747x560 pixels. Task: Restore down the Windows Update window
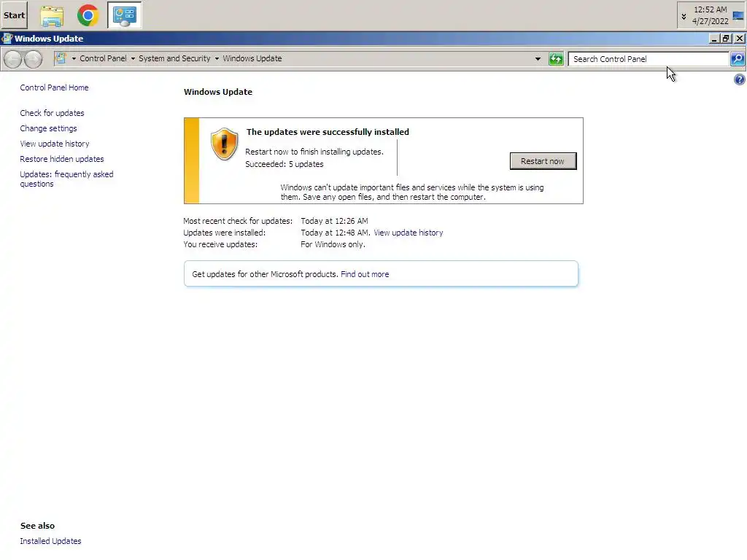click(x=726, y=39)
